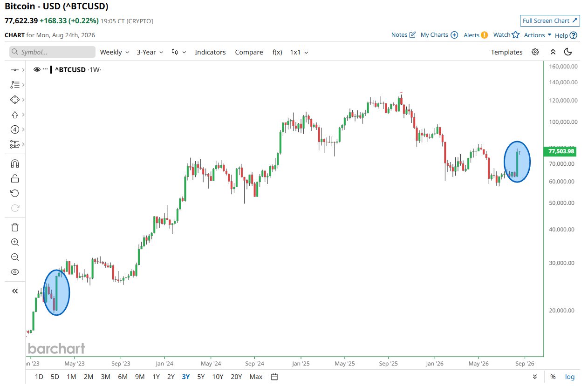Open the Actions dropdown menu
Screen dimensions: 588x386
pyautogui.click(x=538, y=35)
